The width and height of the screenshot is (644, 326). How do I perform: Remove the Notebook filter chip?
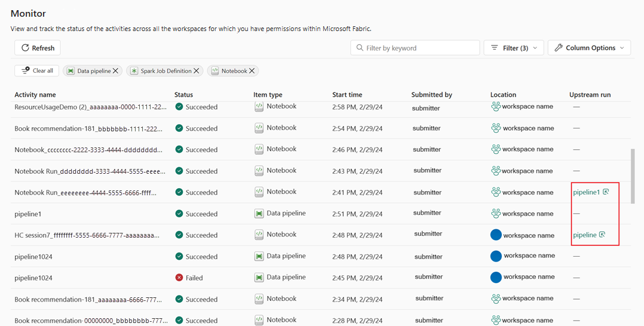pyautogui.click(x=252, y=70)
